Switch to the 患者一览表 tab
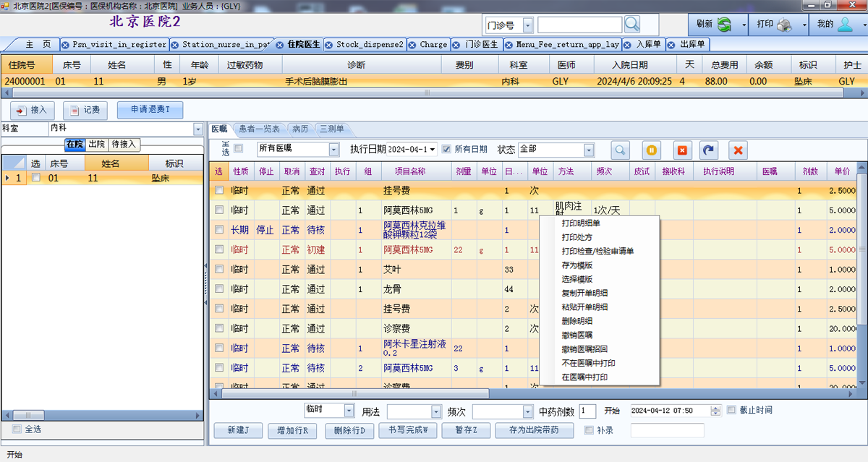The height and width of the screenshot is (462, 868). pyautogui.click(x=260, y=129)
